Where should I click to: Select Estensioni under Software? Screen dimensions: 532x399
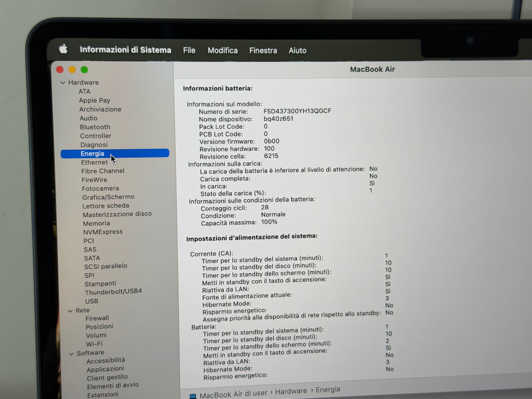click(x=103, y=395)
